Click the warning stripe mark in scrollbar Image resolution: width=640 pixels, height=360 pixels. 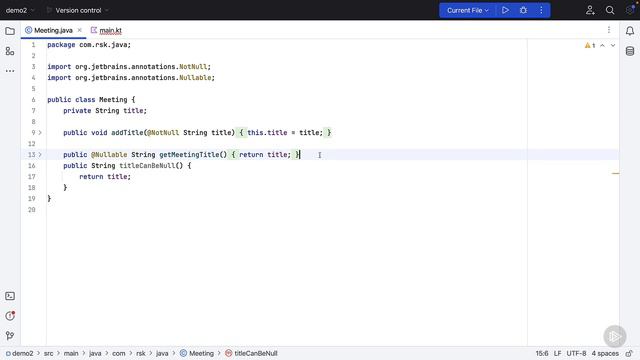(x=616, y=173)
